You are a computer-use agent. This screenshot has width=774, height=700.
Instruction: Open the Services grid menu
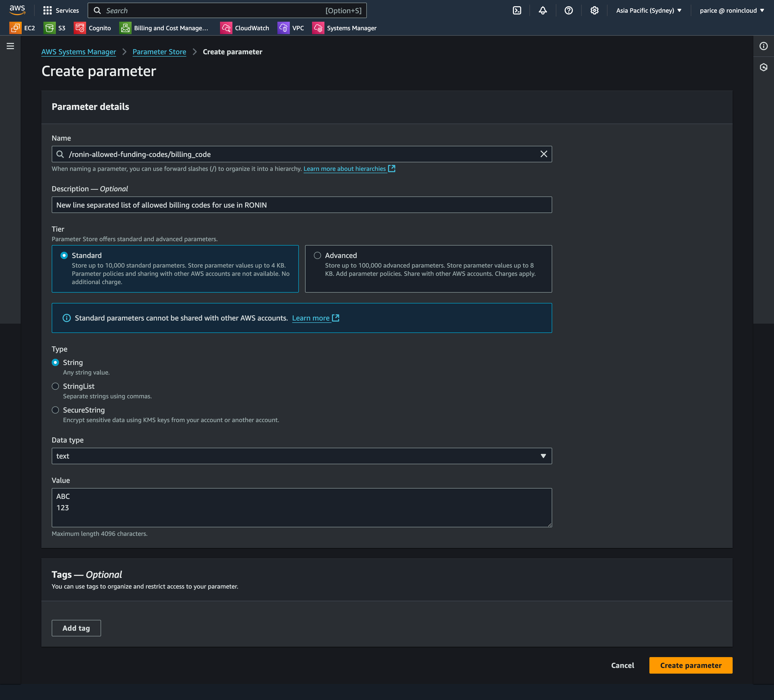click(61, 10)
